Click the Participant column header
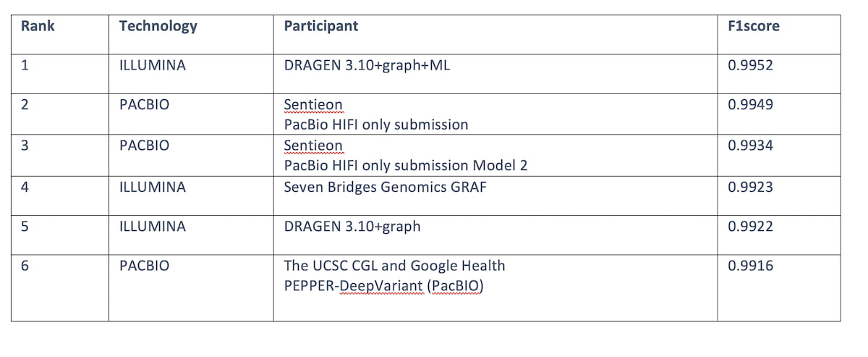The width and height of the screenshot is (868, 357). [x=320, y=27]
